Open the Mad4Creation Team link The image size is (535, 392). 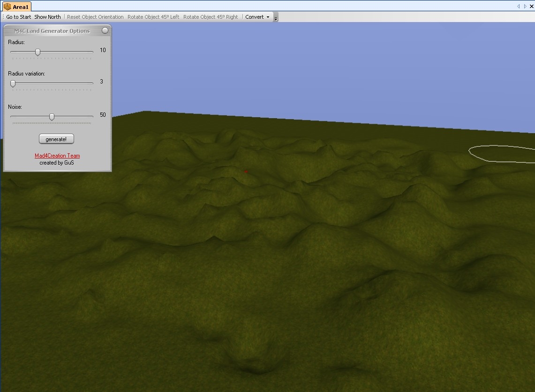(57, 156)
